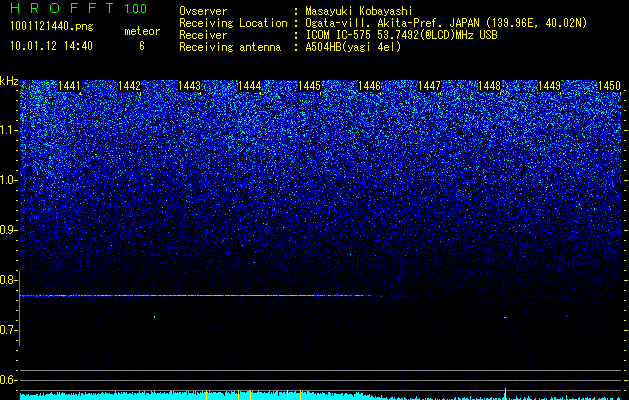The height and width of the screenshot is (400, 629).
Task: Click the 1441 time marker
Action: [69, 86]
